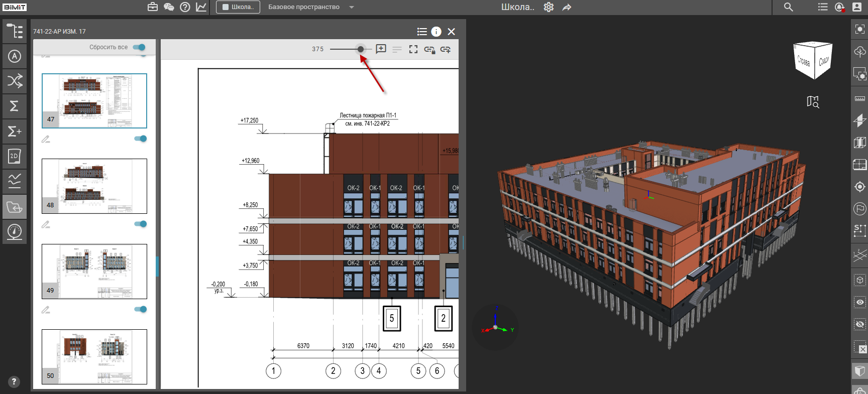Screen dimensions: 868x394
Task: Click the 'Школа..' project title
Action: (517, 7)
